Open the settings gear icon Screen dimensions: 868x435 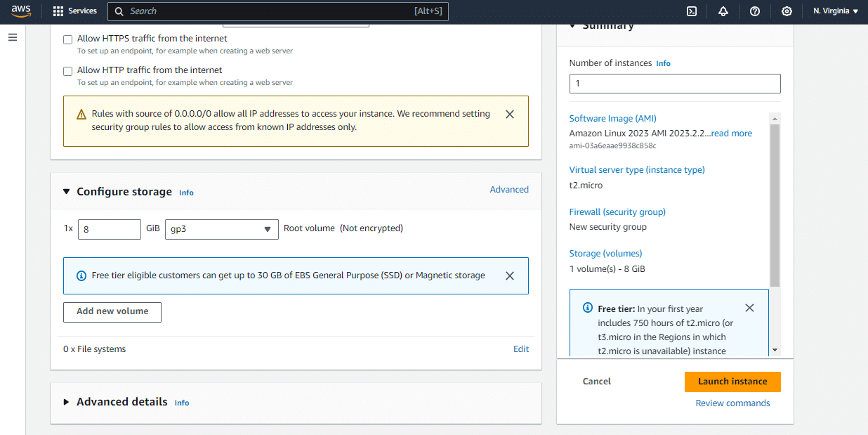[787, 11]
